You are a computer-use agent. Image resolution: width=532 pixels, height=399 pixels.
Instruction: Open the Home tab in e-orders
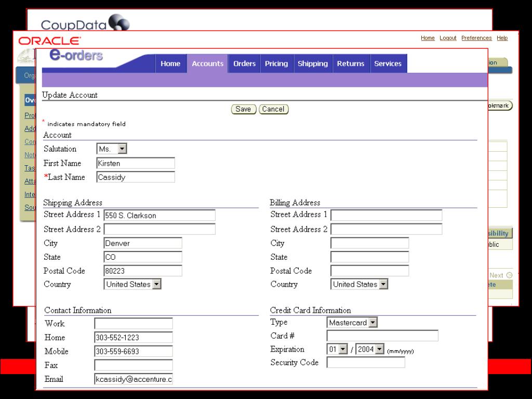pos(170,63)
